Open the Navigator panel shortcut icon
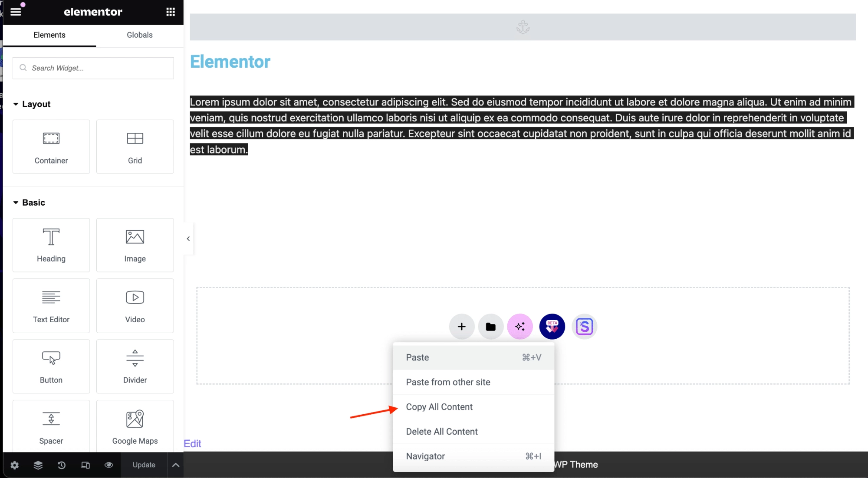Image resolution: width=868 pixels, height=478 pixels. point(38,465)
